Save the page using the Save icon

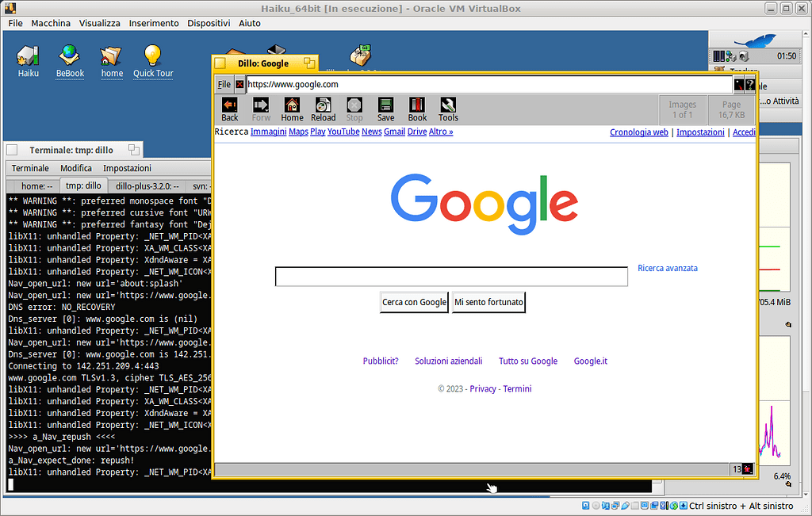tap(385, 109)
